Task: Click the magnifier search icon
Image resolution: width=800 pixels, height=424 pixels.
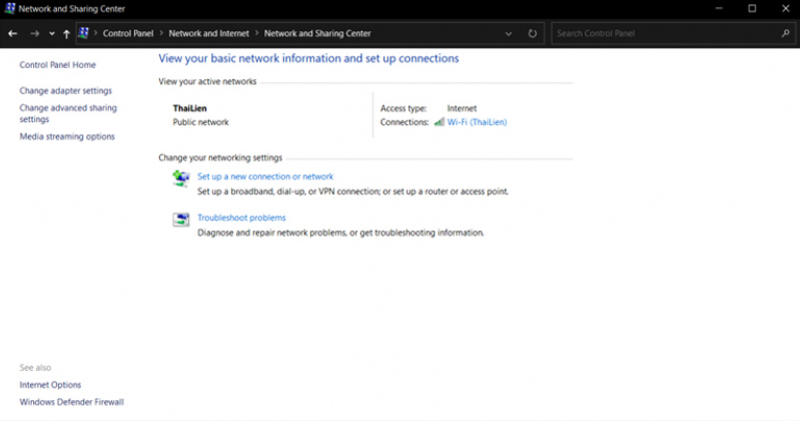Action: pos(784,33)
